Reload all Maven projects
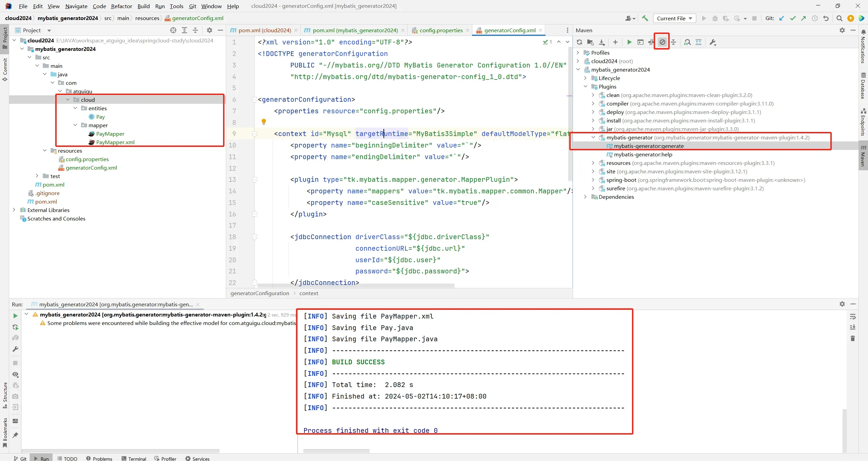The height and width of the screenshot is (461, 868). (x=579, y=42)
